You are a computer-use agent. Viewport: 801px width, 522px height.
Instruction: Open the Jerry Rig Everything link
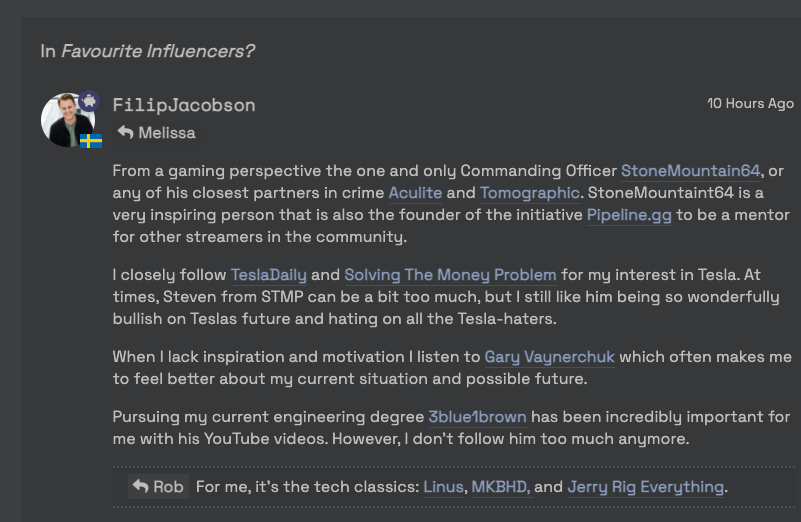click(x=645, y=486)
